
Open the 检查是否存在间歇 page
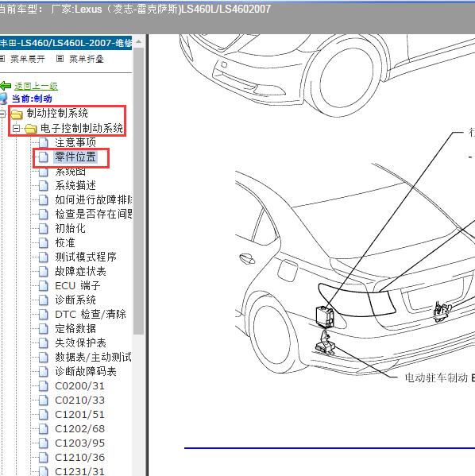(x=94, y=214)
